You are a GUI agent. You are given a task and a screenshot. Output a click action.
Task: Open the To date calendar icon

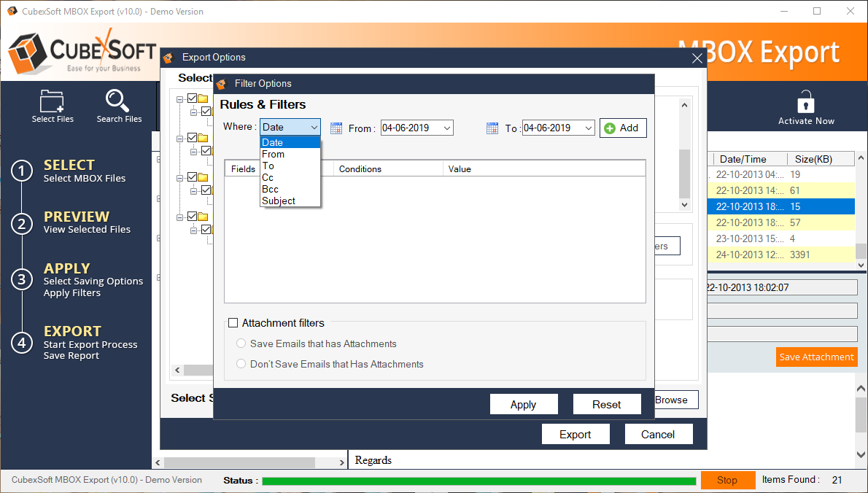492,128
